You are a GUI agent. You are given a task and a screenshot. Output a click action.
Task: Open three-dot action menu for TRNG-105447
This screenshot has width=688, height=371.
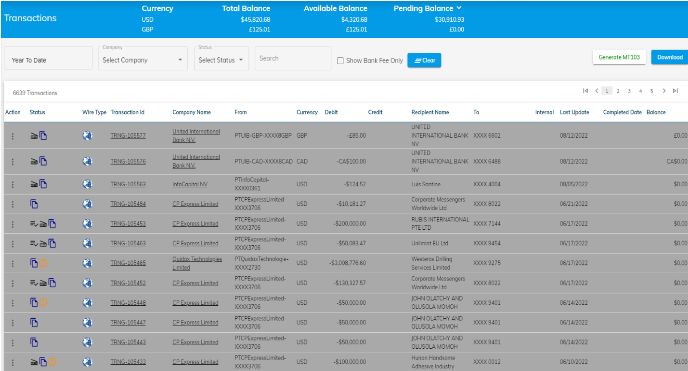[x=13, y=323]
